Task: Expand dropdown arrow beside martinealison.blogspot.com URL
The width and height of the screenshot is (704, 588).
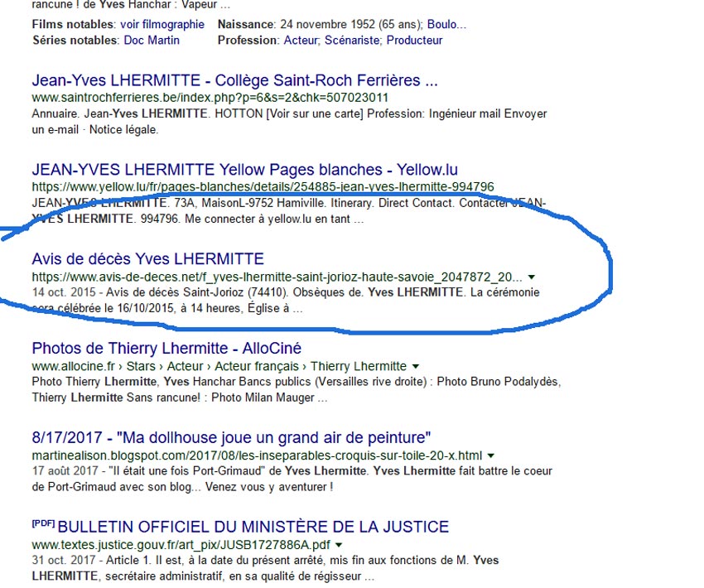Action: click(x=491, y=455)
